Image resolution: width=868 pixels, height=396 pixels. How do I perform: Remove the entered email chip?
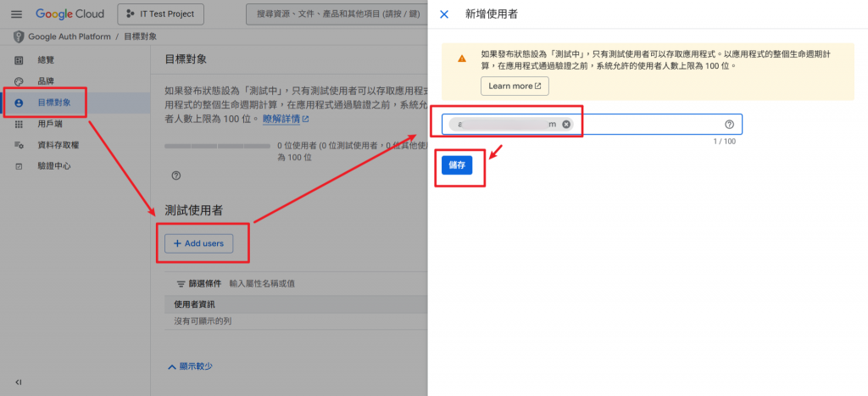pos(565,124)
